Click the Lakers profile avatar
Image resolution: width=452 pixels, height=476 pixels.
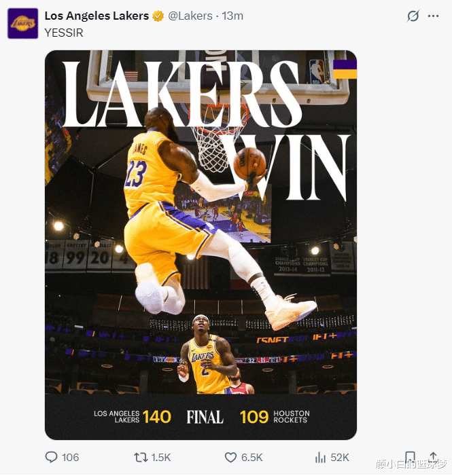[22, 23]
